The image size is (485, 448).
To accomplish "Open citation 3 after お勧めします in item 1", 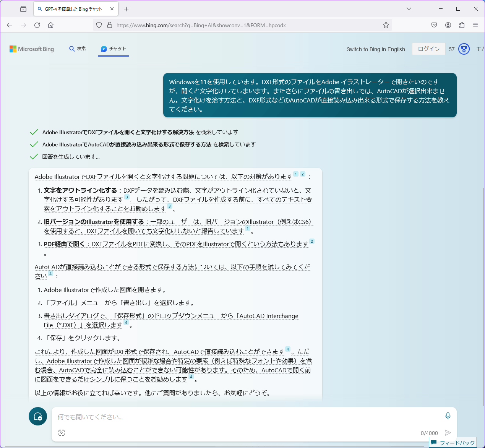I will [x=170, y=206].
